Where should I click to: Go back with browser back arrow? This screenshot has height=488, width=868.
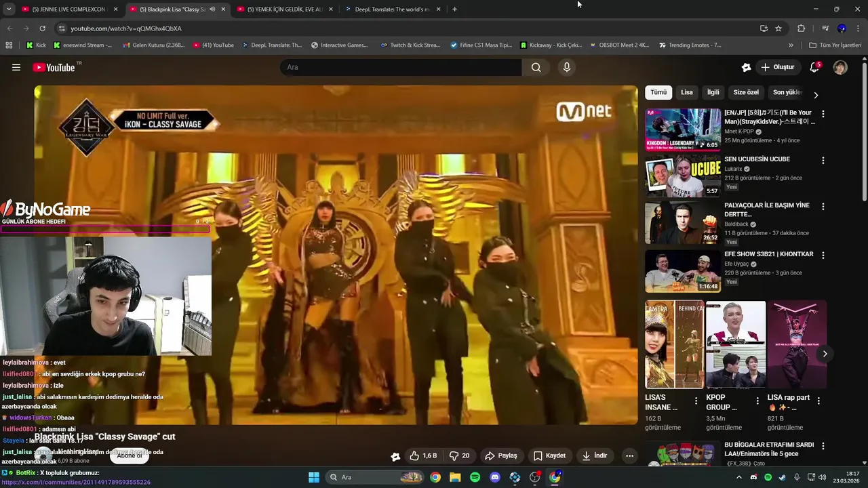[x=9, y=28]
